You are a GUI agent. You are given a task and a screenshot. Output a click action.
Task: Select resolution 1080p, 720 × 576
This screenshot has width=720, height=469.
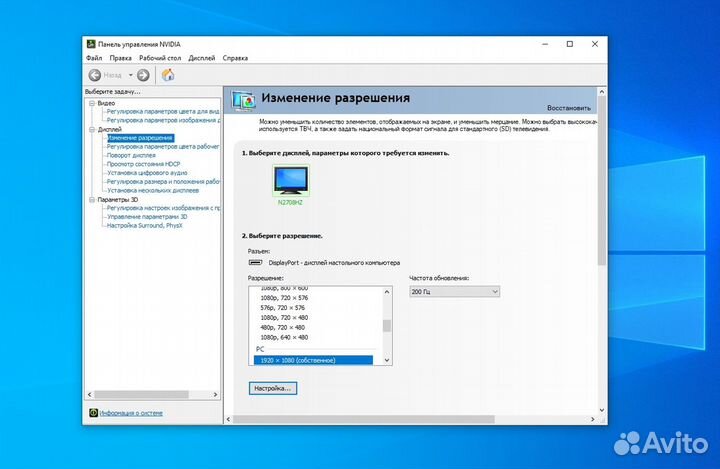284,298
